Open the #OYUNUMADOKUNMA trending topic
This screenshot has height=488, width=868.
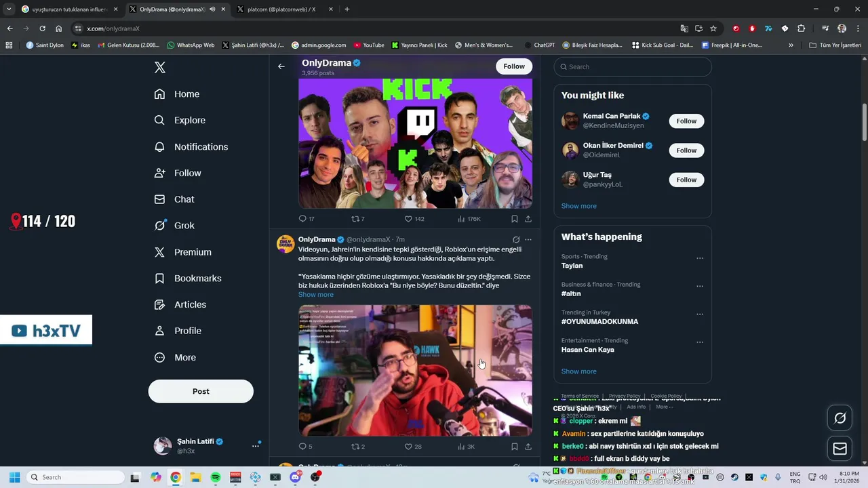[x=599, y=322]
